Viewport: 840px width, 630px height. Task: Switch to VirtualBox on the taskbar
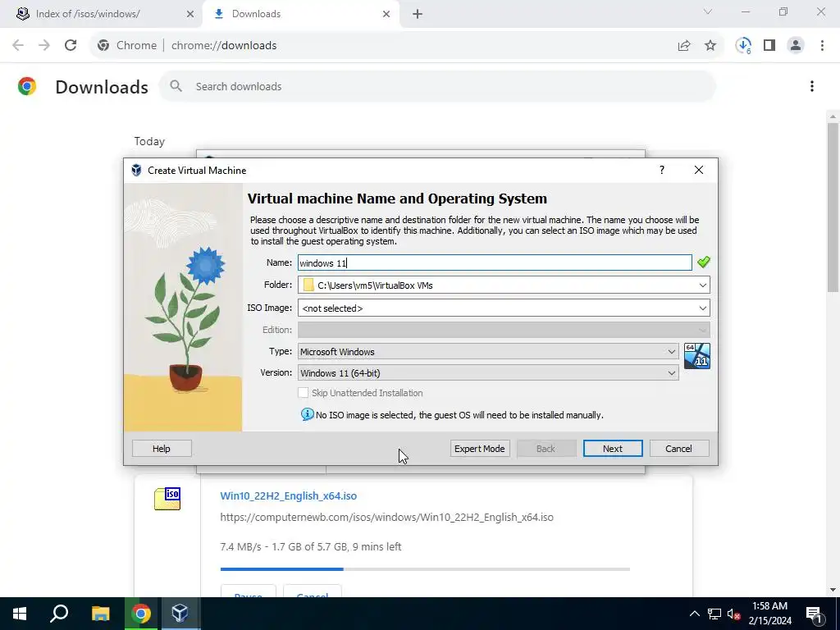click(180, 614)
